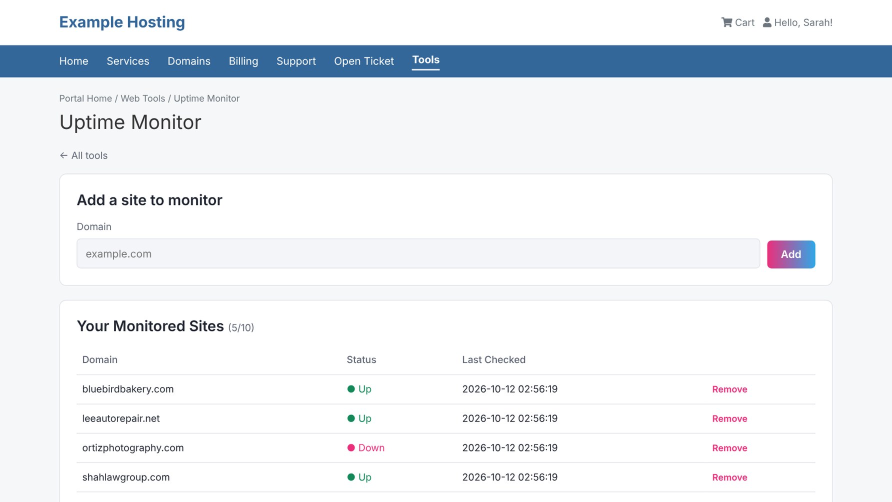Focus the Domain input field
892x502 pixels.
click(418, 254)
